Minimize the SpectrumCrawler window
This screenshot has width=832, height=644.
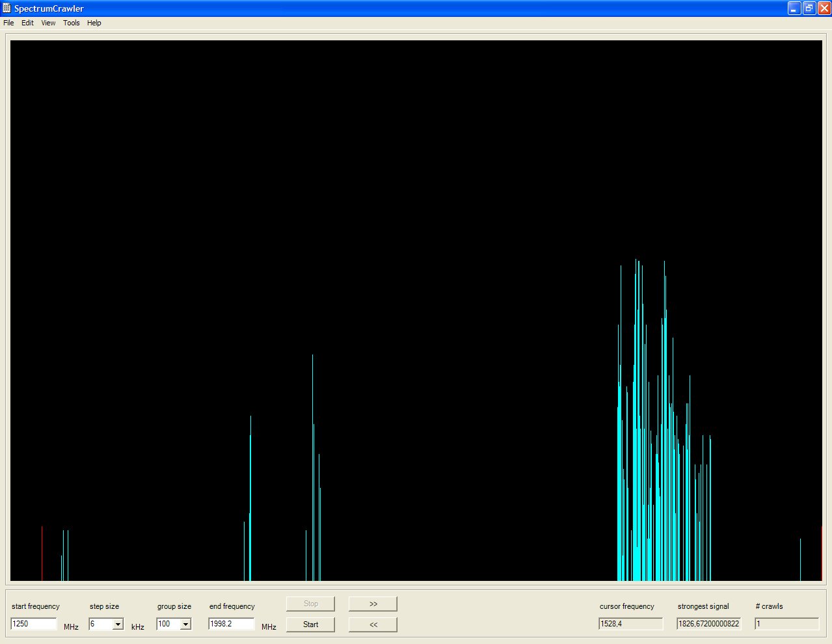pyautogui.click(x=794, y=8)
